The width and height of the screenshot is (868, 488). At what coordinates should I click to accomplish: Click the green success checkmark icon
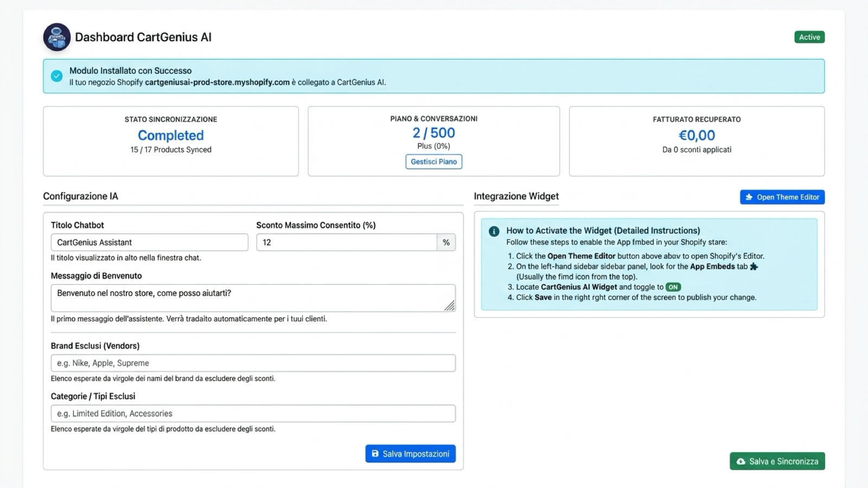coord(56,76)
